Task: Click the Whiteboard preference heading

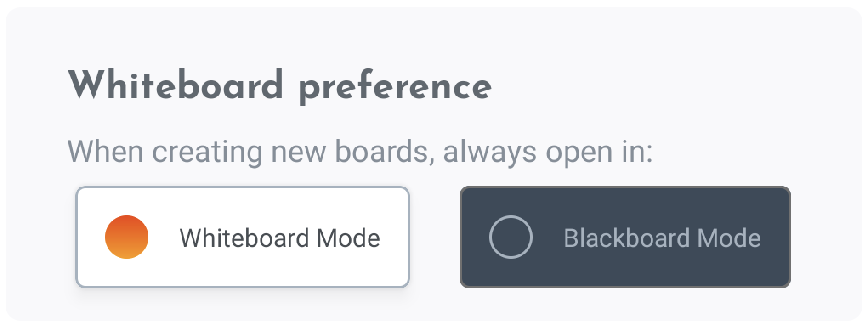Action: (x=280, y=86)
